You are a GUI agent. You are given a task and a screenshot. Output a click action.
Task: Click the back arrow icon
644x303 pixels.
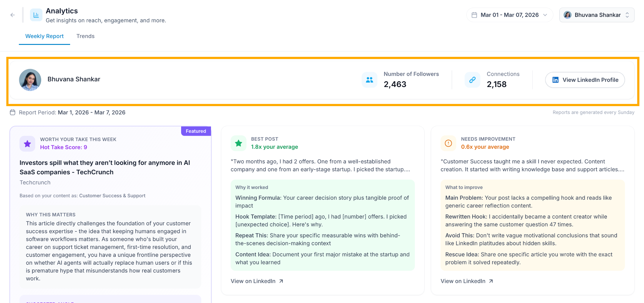point(13,15)
